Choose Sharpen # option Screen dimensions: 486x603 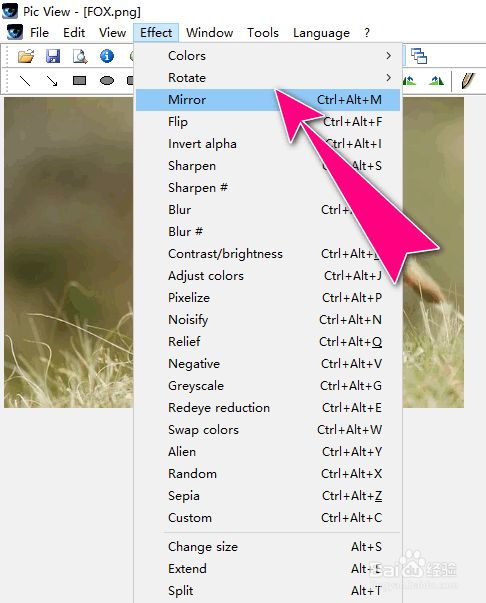pos(268,188)
